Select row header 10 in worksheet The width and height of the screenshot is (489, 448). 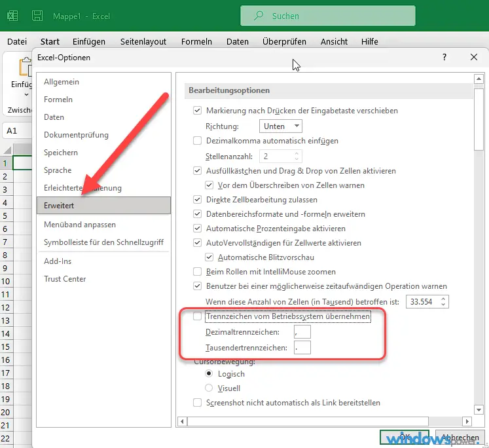[6, 282]
